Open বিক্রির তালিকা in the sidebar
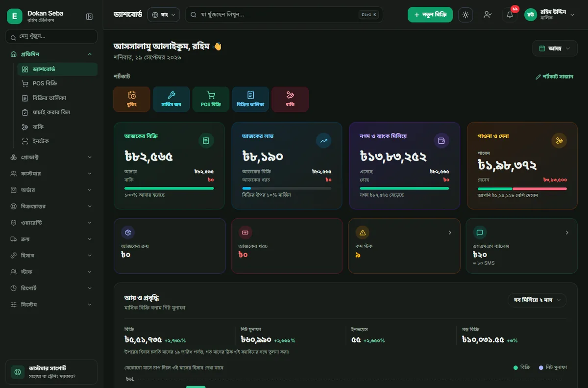Viewport: 588px width, 388px height. [x=57, y=98]
